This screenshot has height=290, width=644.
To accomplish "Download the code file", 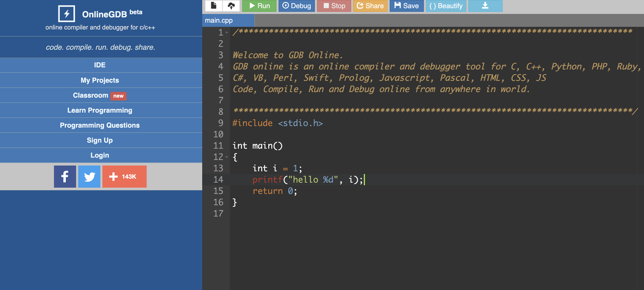I will click(x=485, y=6).
